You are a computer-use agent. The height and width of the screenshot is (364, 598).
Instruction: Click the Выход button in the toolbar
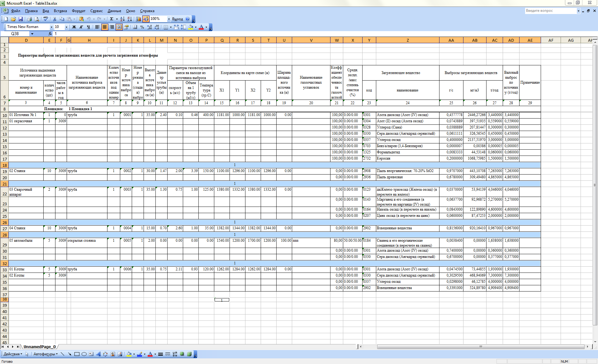[178, 19]
